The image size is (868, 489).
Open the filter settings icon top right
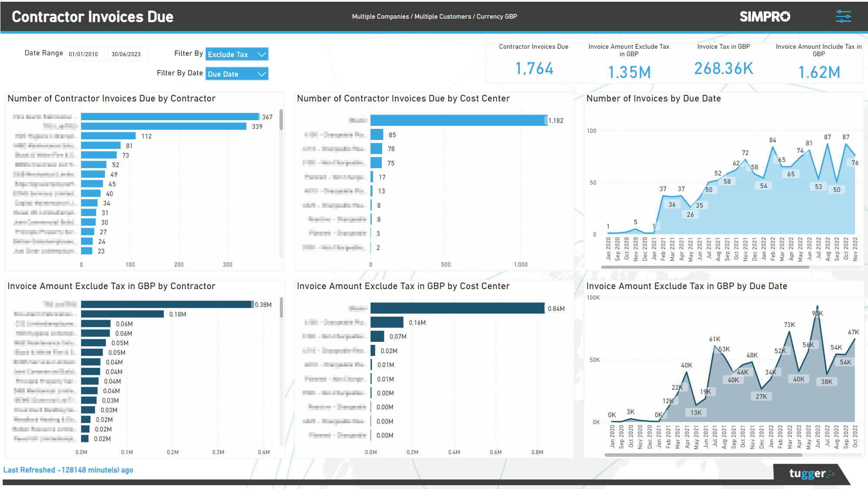(x=843, y=16)
